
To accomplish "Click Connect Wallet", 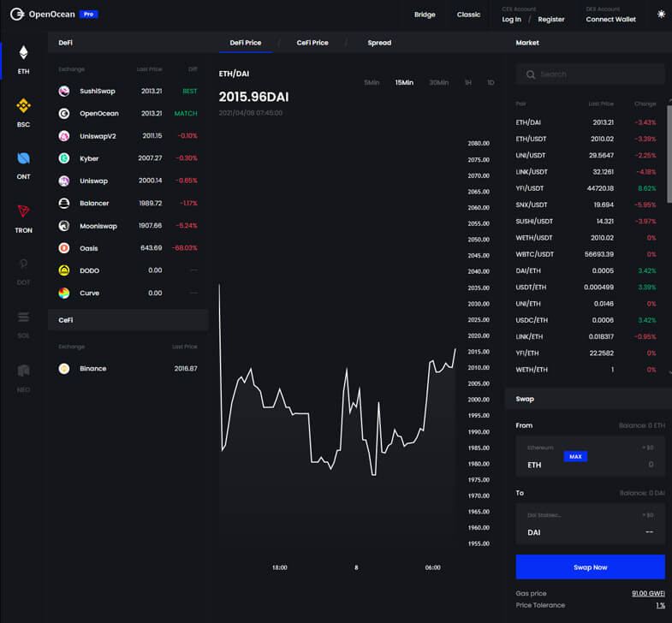I will coord(610,20).
